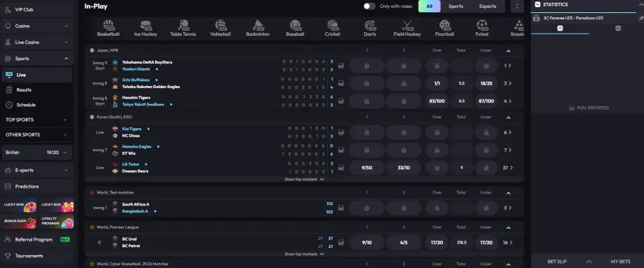This screenshot has height=268, width=644.
Task: Open the Bonus Shop promo tile
Action: (x=19, y=221)
